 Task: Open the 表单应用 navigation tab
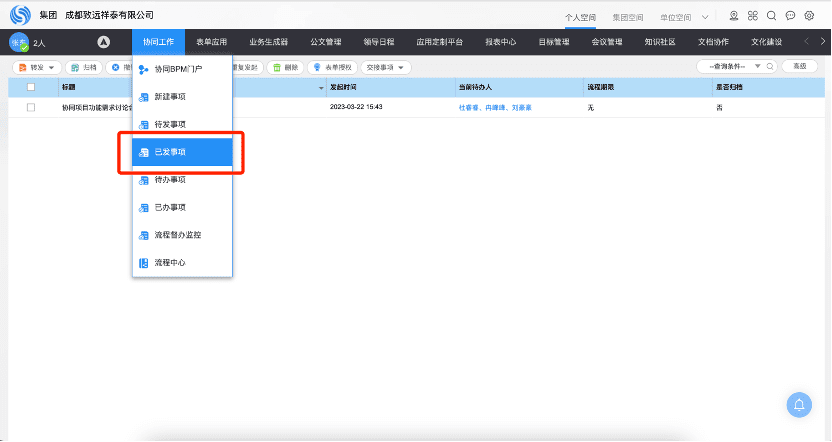(211, 42)
